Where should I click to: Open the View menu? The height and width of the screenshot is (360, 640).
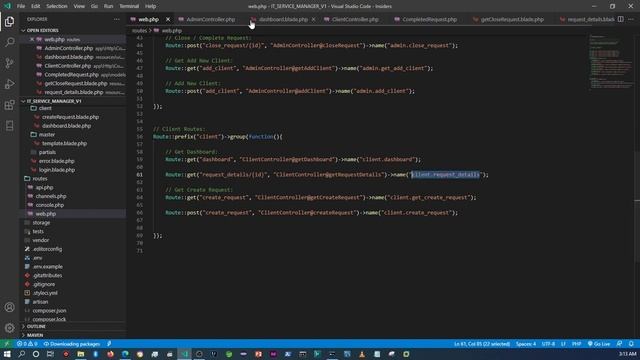click(x=79, y=6)
